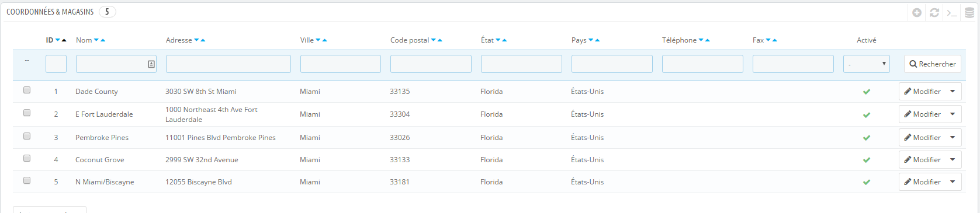The image size is (980, 213).
Task: Open the Activé filter dropdown
Action: point(867,64)
